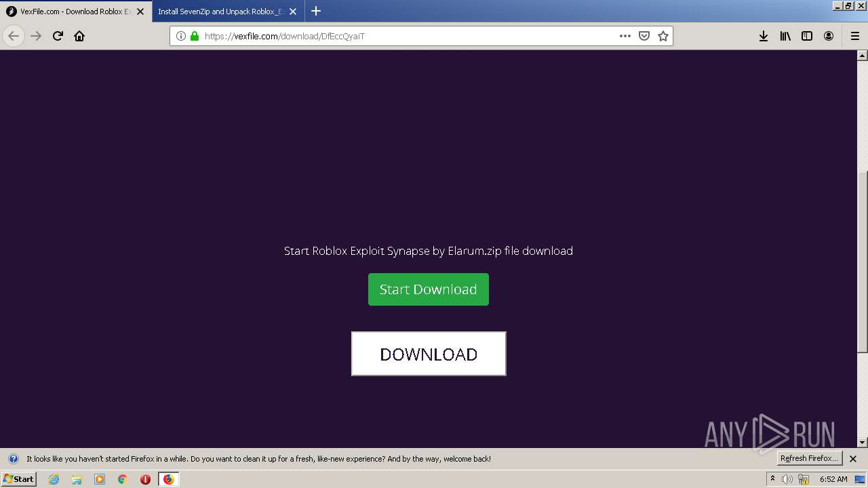Open Windows Explorer folder from taskbar
Screen dimensions: 868x488
(77, 479)
